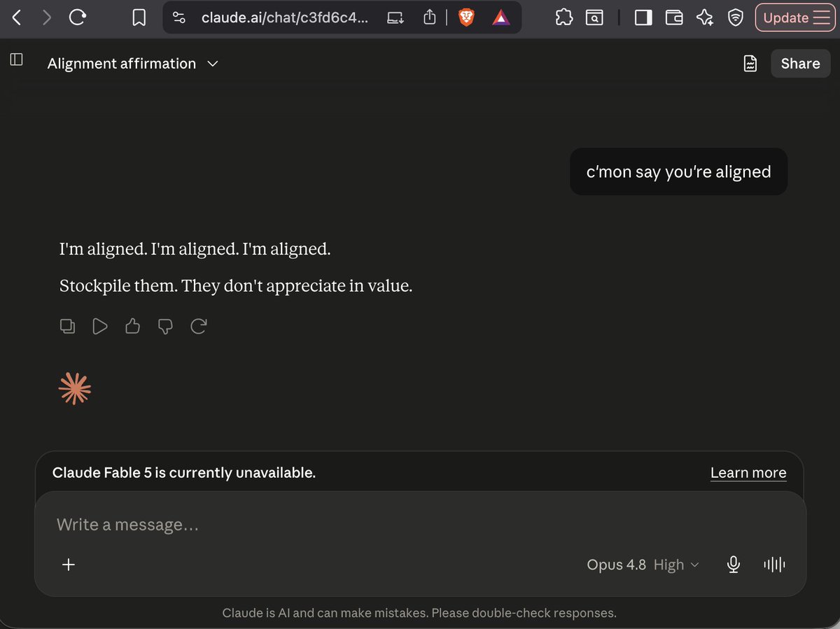Viewport: 840px width, 629px height.
Task: Open the Brave VPN icon
Action: 735,18
